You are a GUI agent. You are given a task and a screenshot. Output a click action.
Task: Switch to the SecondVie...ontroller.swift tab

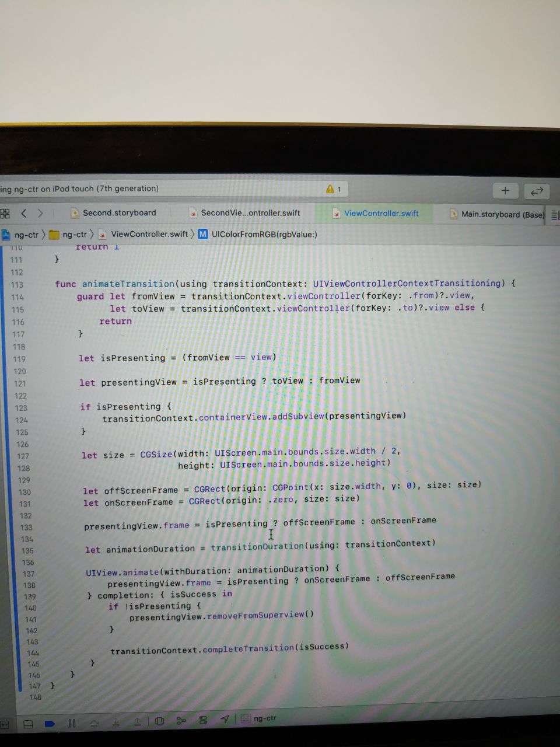[245, 213]
